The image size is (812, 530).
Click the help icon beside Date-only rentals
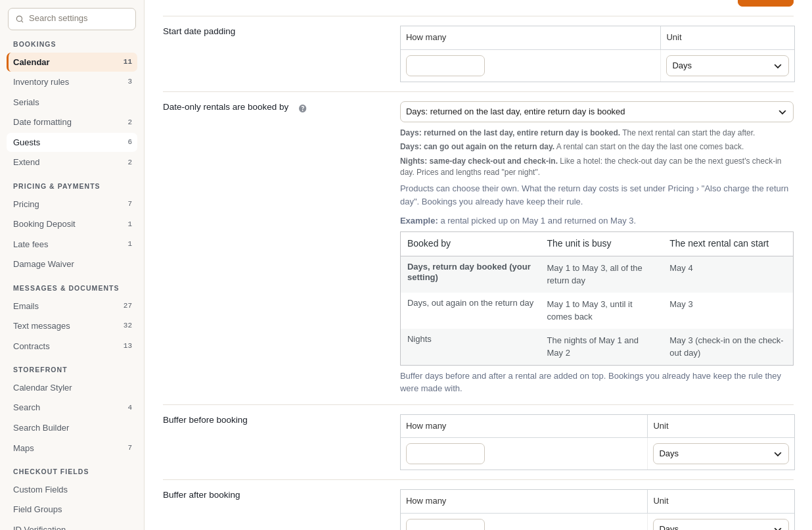(x=302, y=108)
